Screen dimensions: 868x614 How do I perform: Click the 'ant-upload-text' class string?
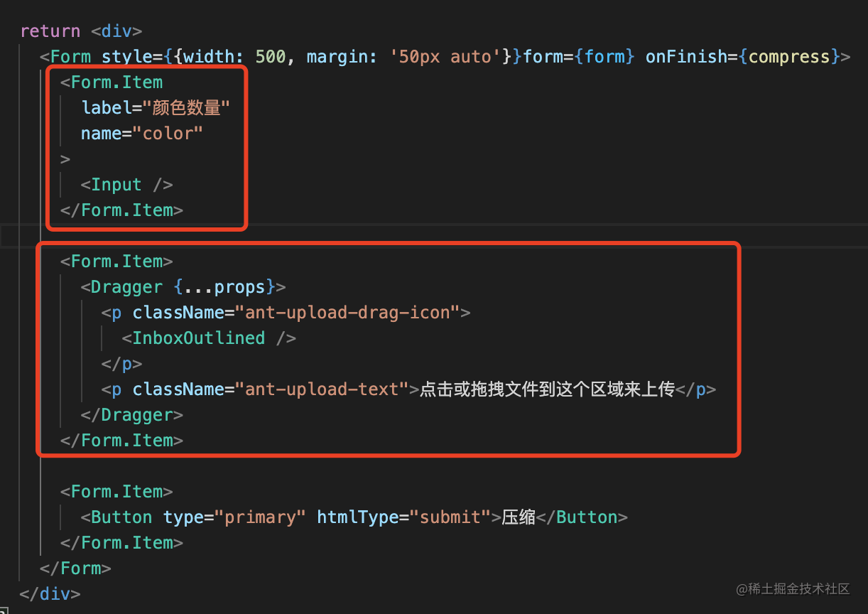pyautogui.click(x=322, y=389)
